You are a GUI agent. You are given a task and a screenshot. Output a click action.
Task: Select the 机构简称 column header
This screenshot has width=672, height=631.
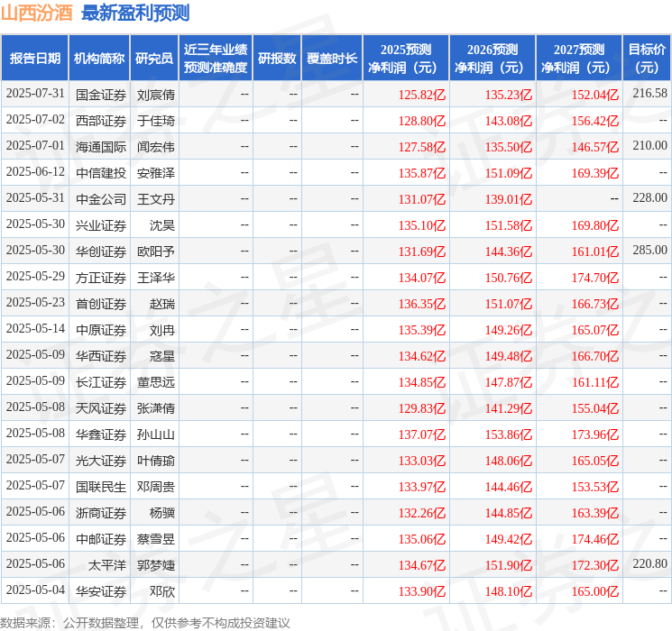click(99, 58)
